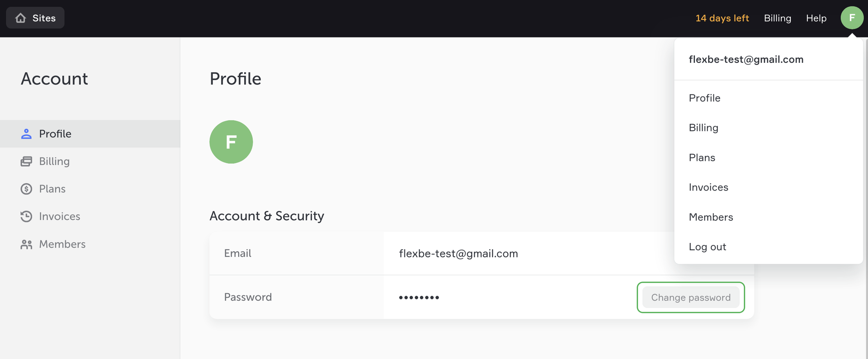The width and height of the screenshot is (868, 359).
Task: Open Billing from the top navigation bar
Action: click(x=777, y=18)
